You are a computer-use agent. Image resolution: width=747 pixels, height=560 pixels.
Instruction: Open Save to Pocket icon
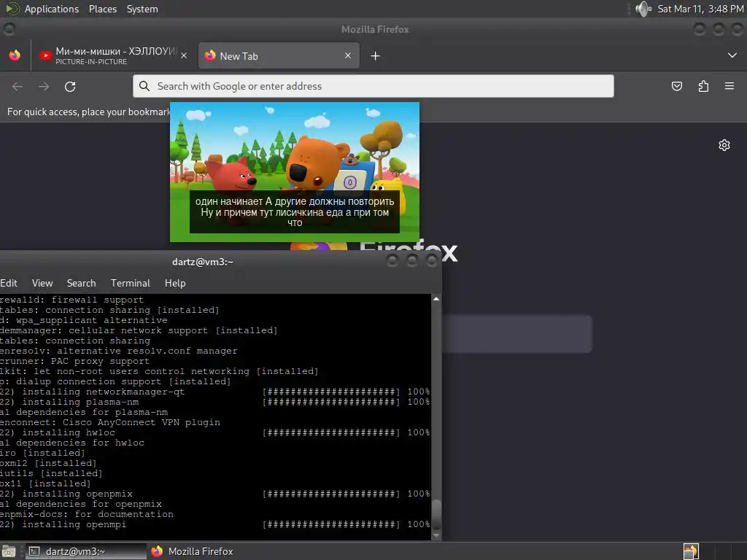[676, 86]
